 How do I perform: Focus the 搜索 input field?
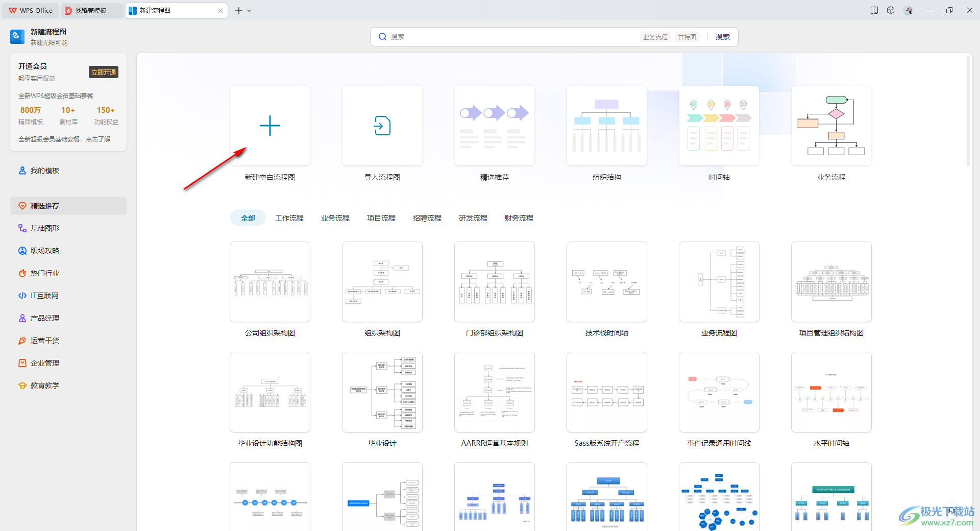510,37
